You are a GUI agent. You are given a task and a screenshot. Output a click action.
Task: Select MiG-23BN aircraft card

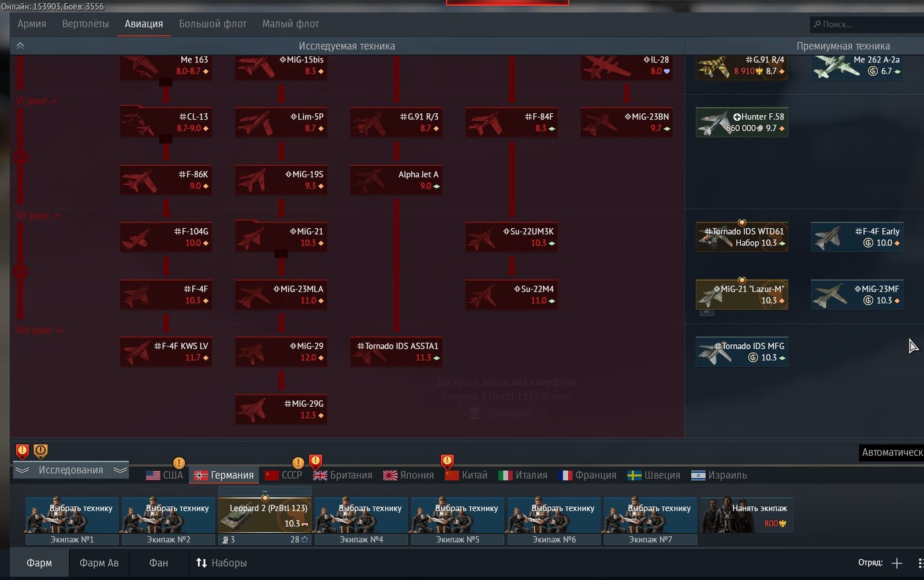point(627,122)
